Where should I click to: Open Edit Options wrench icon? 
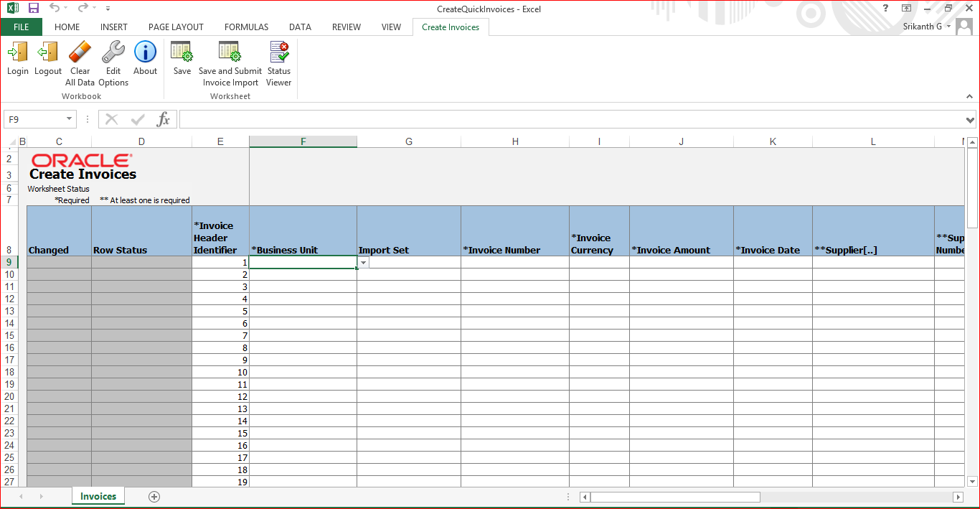click(x=113, y=52)
